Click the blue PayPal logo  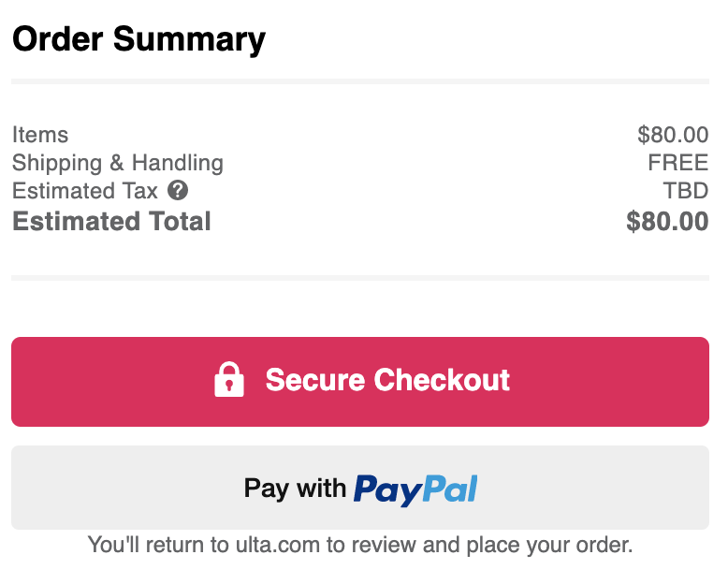415,489
